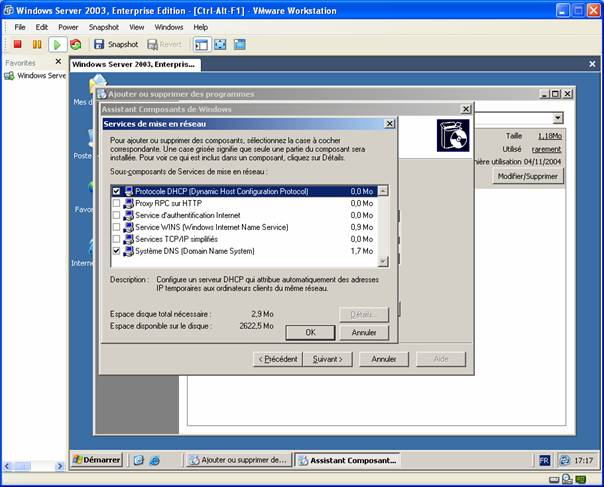Close the Services de mise en réseau dialog
The width and height of the screenshot is (604, 487).
click(389, 124)
